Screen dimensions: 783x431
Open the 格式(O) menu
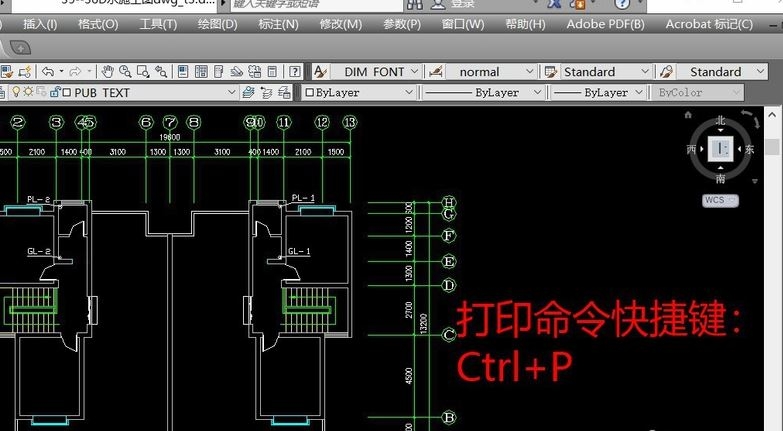98,24
